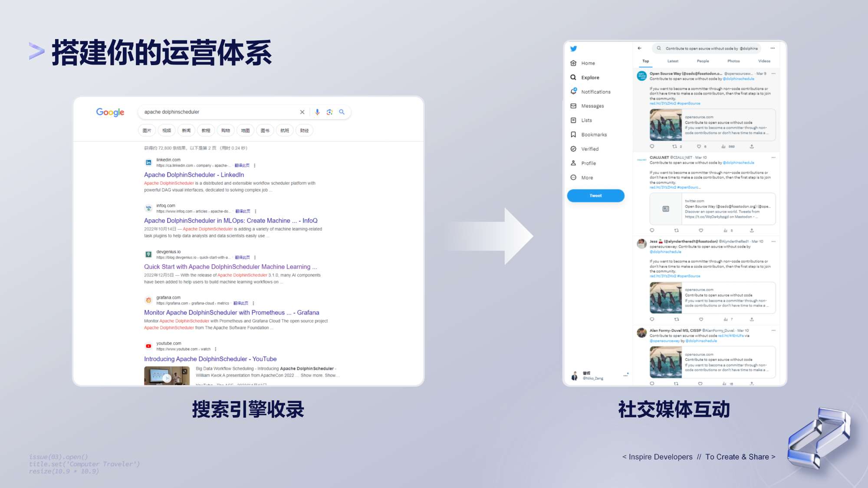
Task: Open Explore in Twitter sidebar
Action: pyautogui.click(x=585, y=77)
